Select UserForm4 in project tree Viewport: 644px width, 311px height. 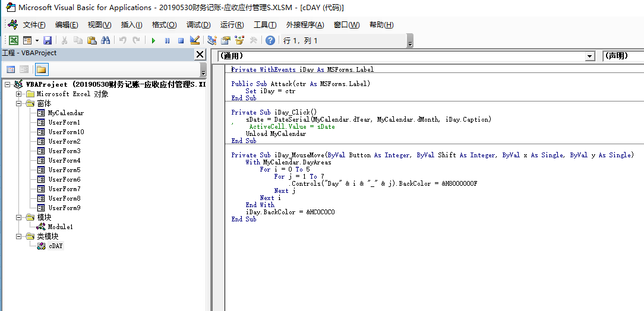(x=64, y=160)
